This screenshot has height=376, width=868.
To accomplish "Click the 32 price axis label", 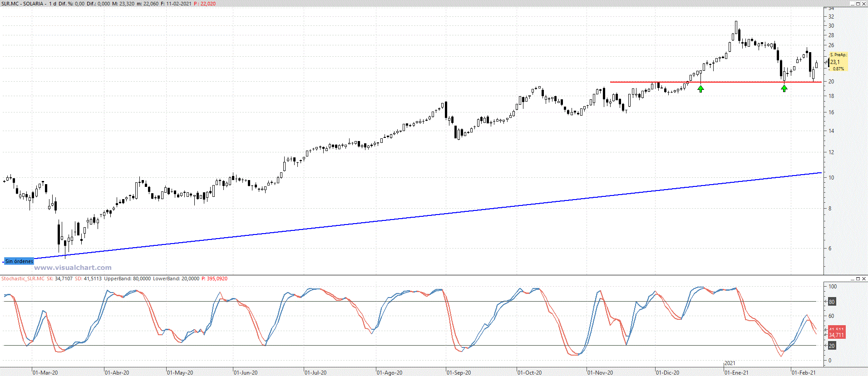I will 831,17.
